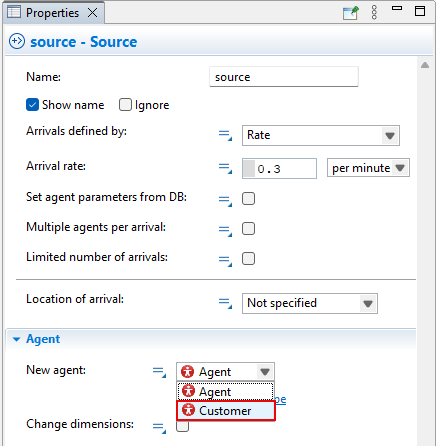
Task: Click the pin properties view icon
Action: (350, 13)
